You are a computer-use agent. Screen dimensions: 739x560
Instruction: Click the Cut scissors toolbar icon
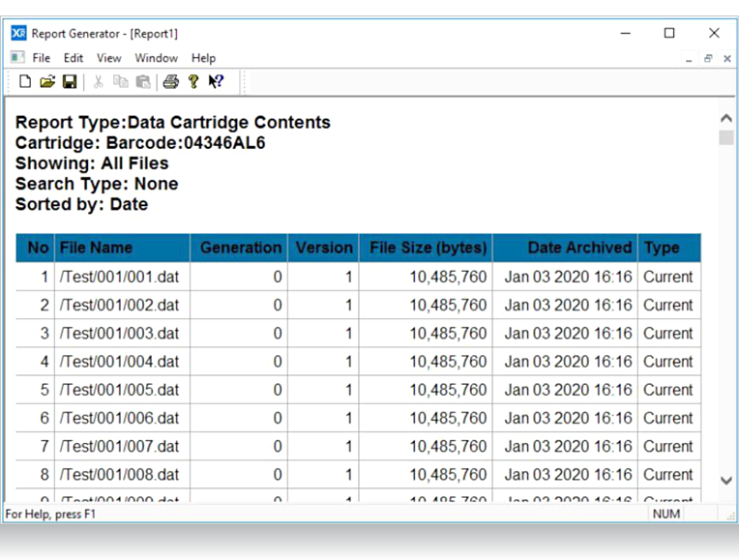(x=98, y=81)
